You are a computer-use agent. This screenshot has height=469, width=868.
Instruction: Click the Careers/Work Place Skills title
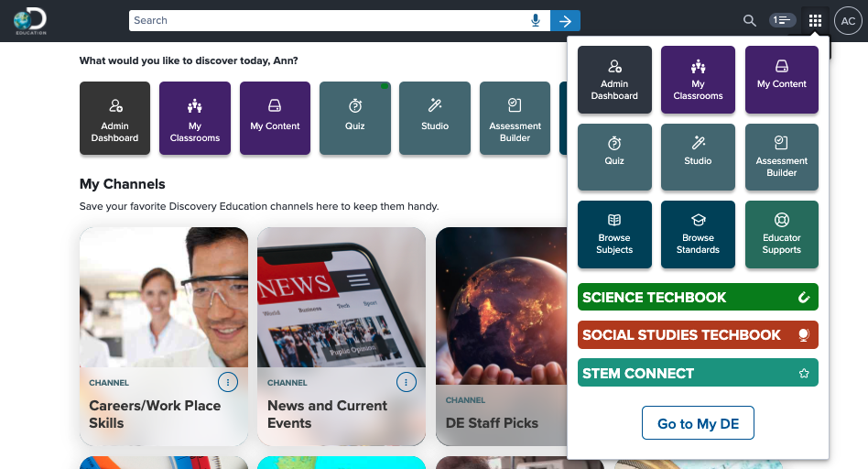[155, 414]
